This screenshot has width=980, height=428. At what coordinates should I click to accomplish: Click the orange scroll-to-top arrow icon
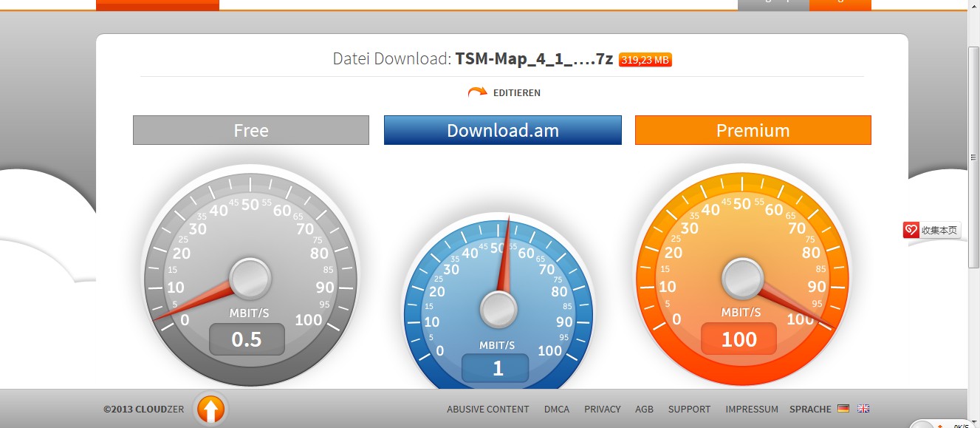click(x=210, y=409)
